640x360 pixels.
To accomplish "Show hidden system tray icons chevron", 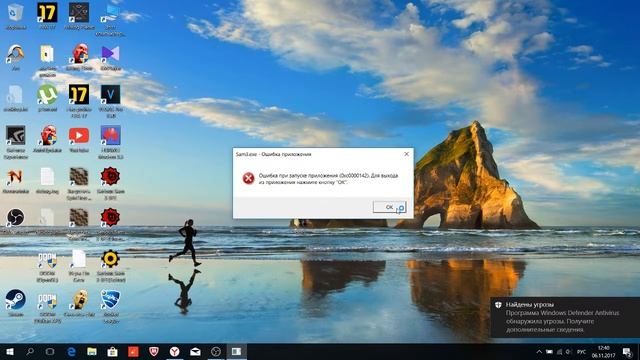I will click(539, 352).
